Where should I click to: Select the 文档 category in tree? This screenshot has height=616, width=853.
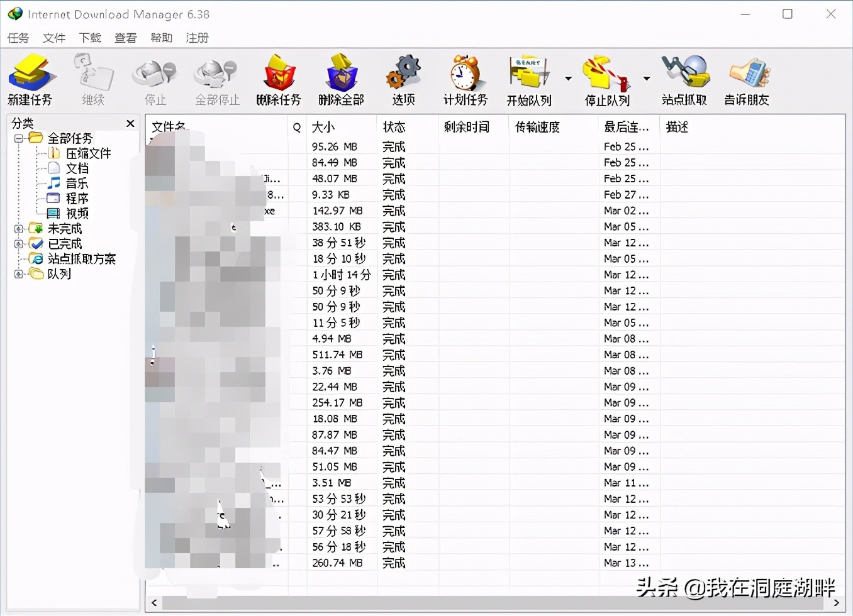click(x=77, y=168)
